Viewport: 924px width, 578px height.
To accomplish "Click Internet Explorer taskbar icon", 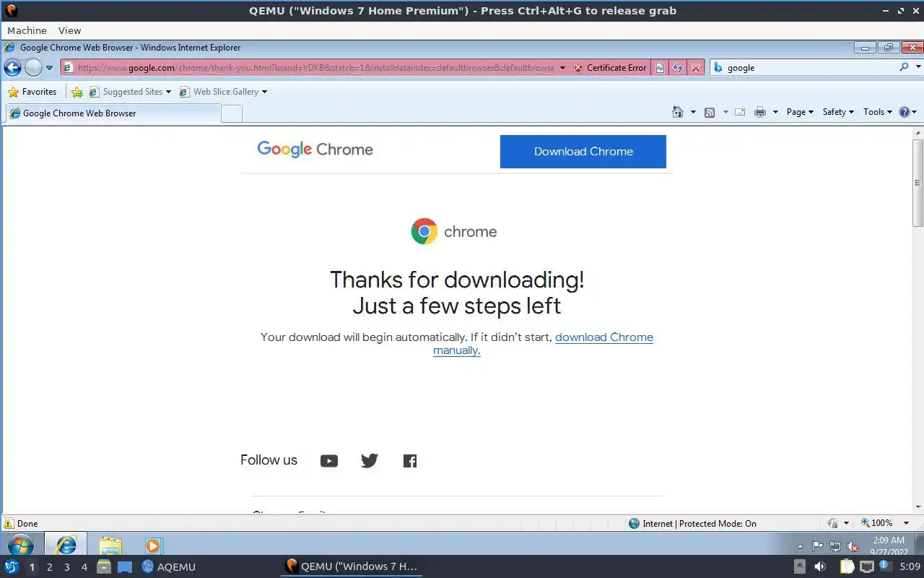I will [66, 545].
